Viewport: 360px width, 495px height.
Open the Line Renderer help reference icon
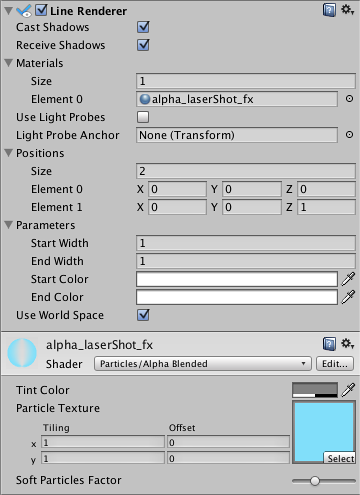[329, 10]
